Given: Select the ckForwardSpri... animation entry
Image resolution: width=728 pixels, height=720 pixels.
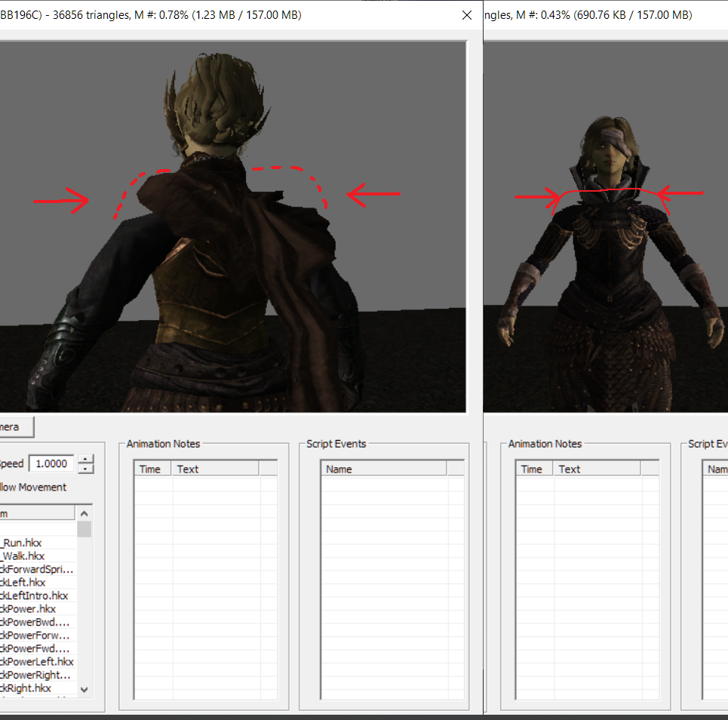Looking at the screenshot, I should tap(38, 569).
